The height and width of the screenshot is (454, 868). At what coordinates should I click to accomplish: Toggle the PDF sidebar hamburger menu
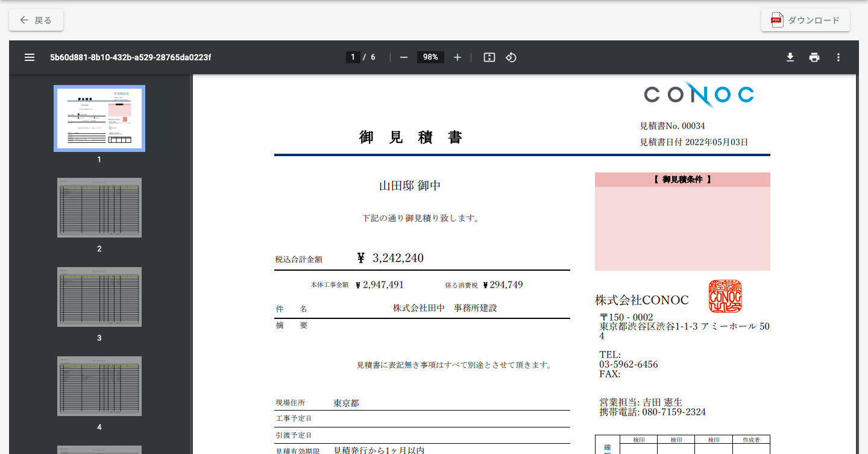click(30, 57)
